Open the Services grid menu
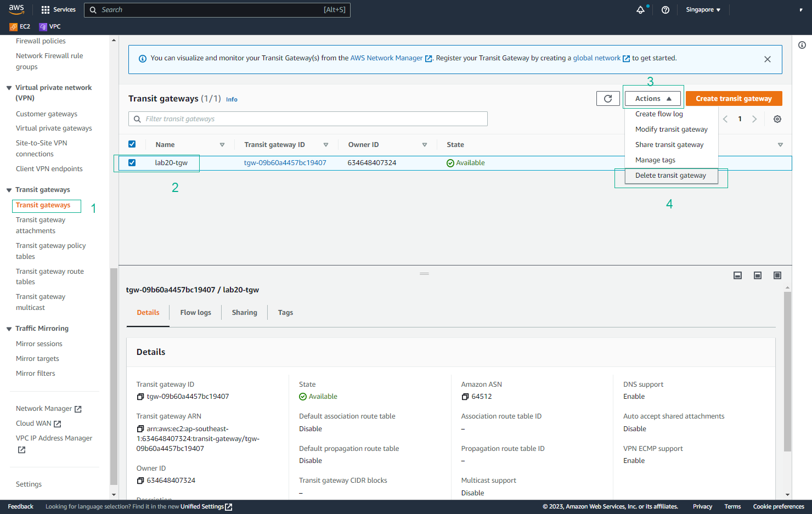 coord(58,10)
